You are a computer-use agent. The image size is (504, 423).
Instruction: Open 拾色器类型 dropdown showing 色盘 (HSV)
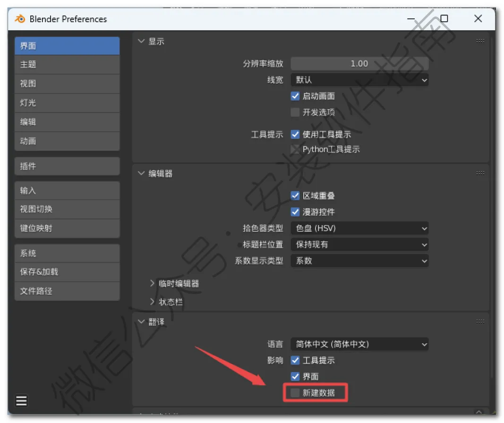coord(359,228)
